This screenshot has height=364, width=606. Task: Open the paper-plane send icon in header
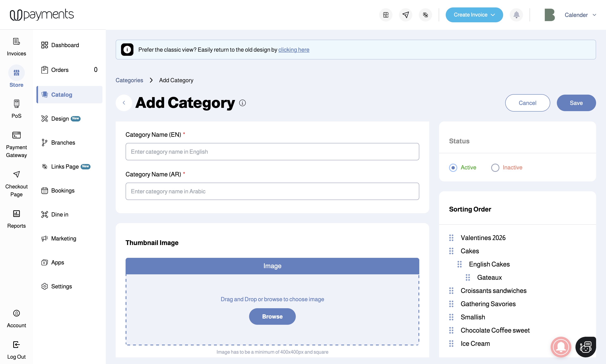405,15
